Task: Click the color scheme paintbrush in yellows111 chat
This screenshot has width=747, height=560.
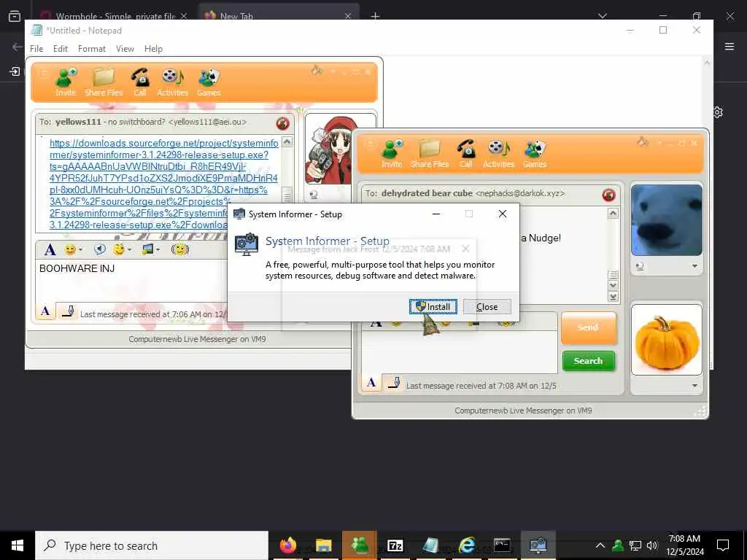Action: tap(317, 71)
